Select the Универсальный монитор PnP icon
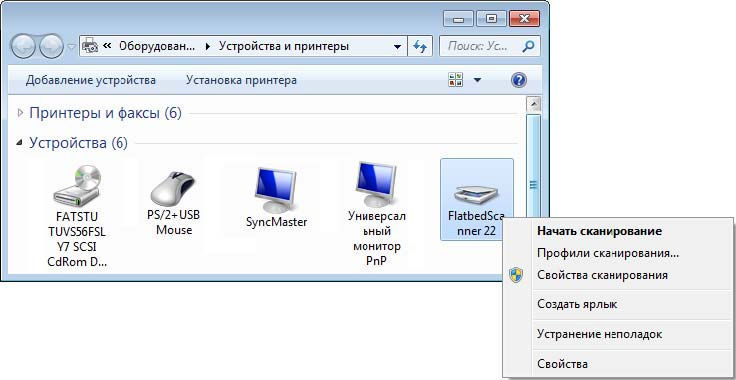Image resolution: width=736 pixels, height=380 pixels. click(x=377, y=184)
